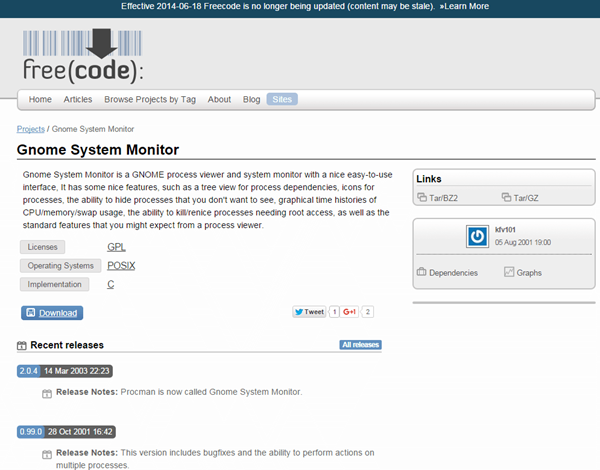Image resolution: width=600 pixels, height=470 pixels.
Task: Click the freecode logo
Action: point(83,56)
